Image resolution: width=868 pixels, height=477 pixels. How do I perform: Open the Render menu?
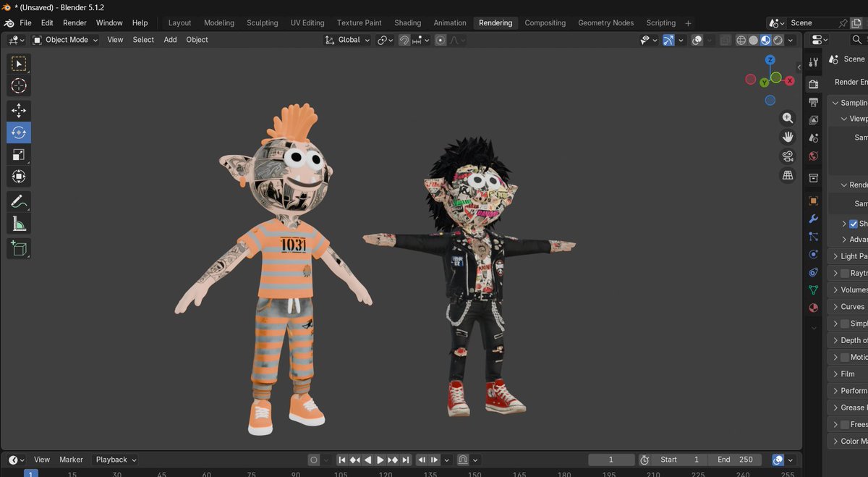[75, 23]
